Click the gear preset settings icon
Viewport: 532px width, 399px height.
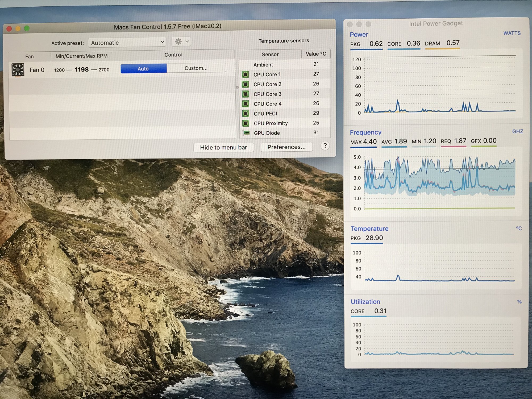tap(178, 41)
